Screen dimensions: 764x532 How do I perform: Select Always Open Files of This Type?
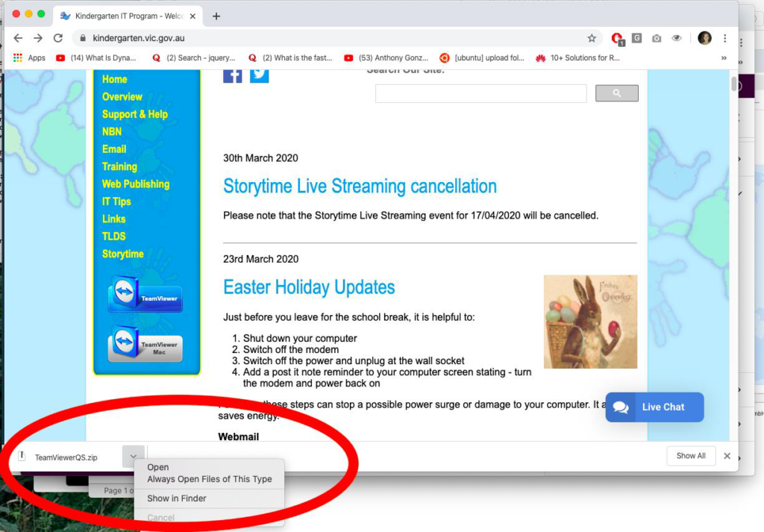(210, 479)
